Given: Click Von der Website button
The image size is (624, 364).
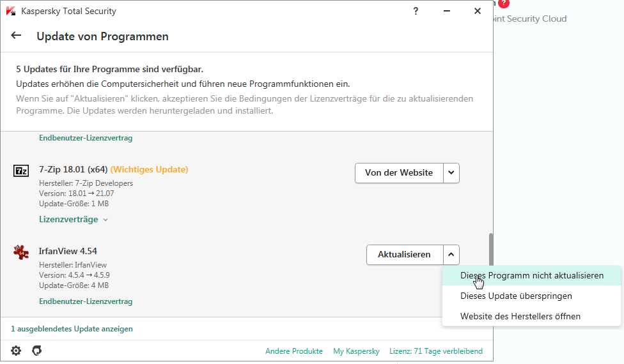Looking at the screenshot, I should tap(399, 173).
